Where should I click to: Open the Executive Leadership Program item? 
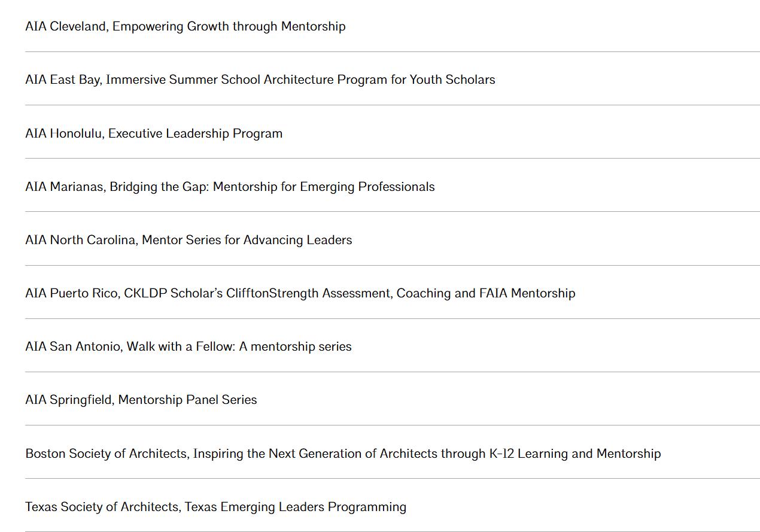pyautogui.click(x=154, y=133)
